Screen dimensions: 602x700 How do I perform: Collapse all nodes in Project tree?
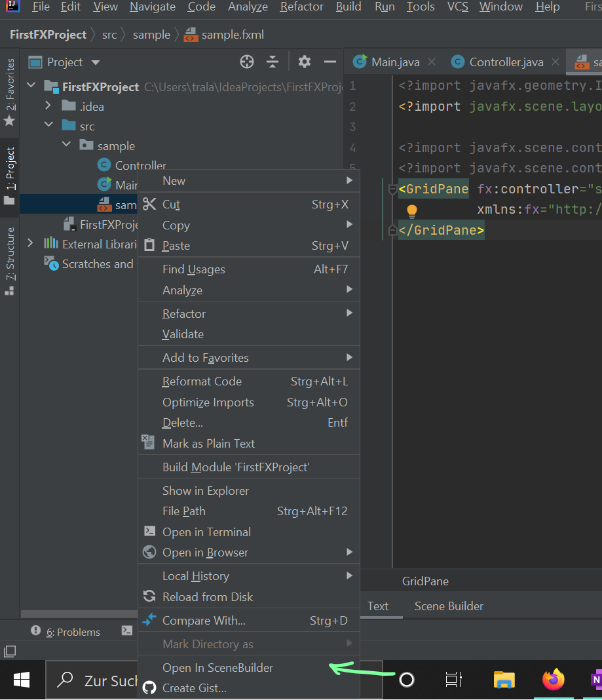[272, 62]
